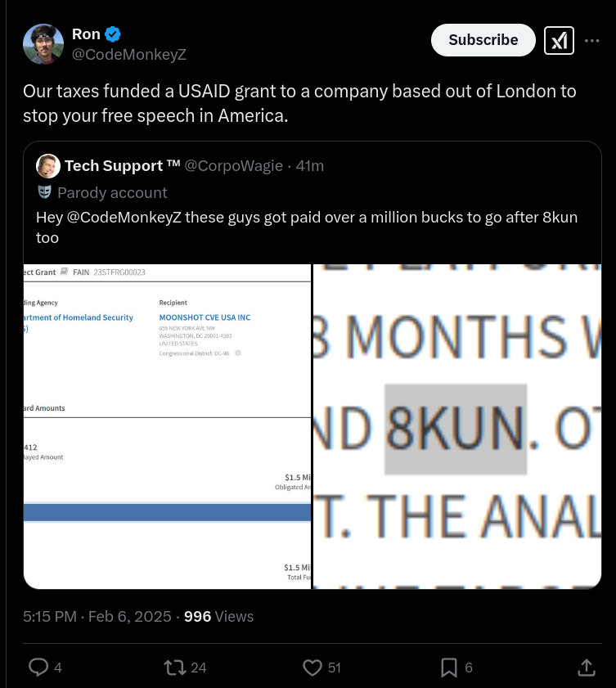This screenshot has width=616, height=688.
Task: Open the Grok xI icon button
Action: [x=559, y=40]
